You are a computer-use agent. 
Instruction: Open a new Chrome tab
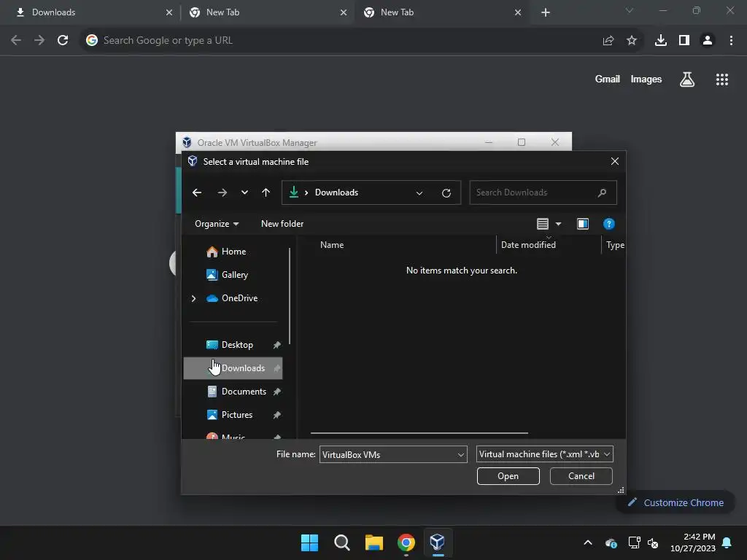546,13
